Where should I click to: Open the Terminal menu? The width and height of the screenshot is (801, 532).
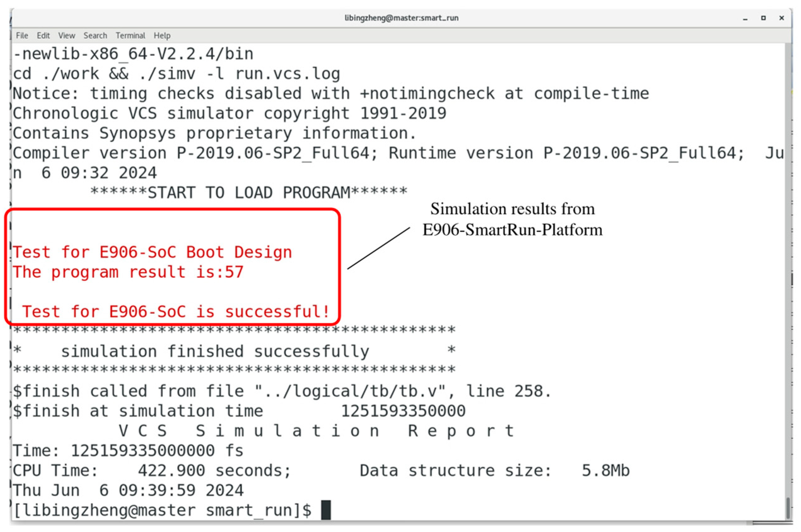pyautogui.click(x=130, y=35)
